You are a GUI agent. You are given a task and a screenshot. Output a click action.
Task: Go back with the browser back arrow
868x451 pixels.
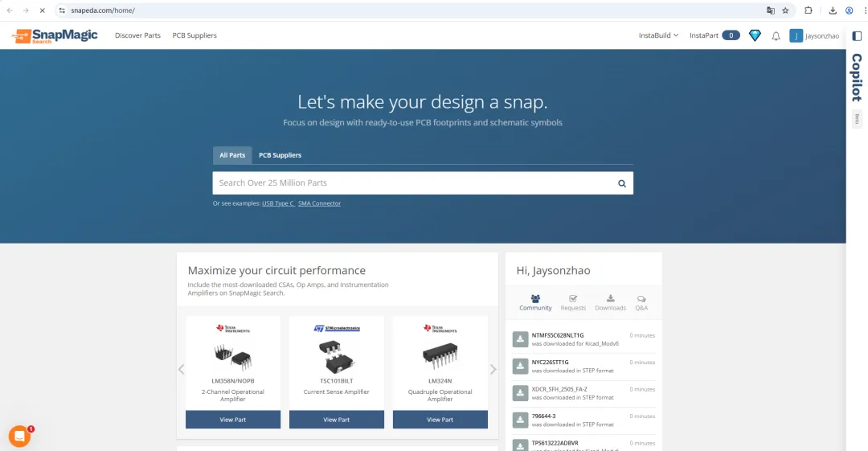click(x=10, y=10)
